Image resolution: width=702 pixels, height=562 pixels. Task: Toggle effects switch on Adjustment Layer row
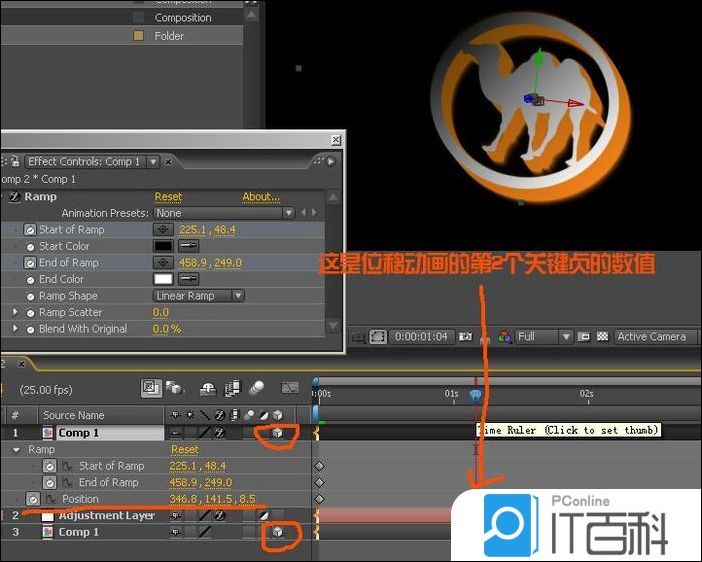tap(219, 515)
